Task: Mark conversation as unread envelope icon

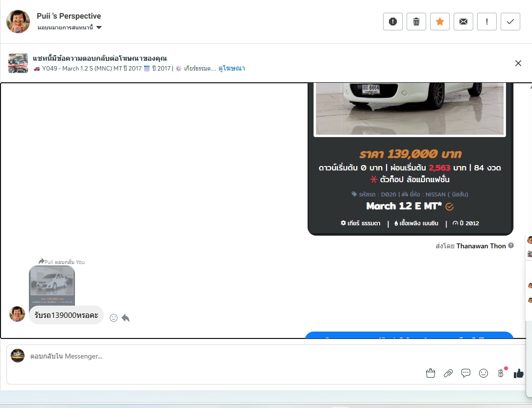Action: [463, 22]
